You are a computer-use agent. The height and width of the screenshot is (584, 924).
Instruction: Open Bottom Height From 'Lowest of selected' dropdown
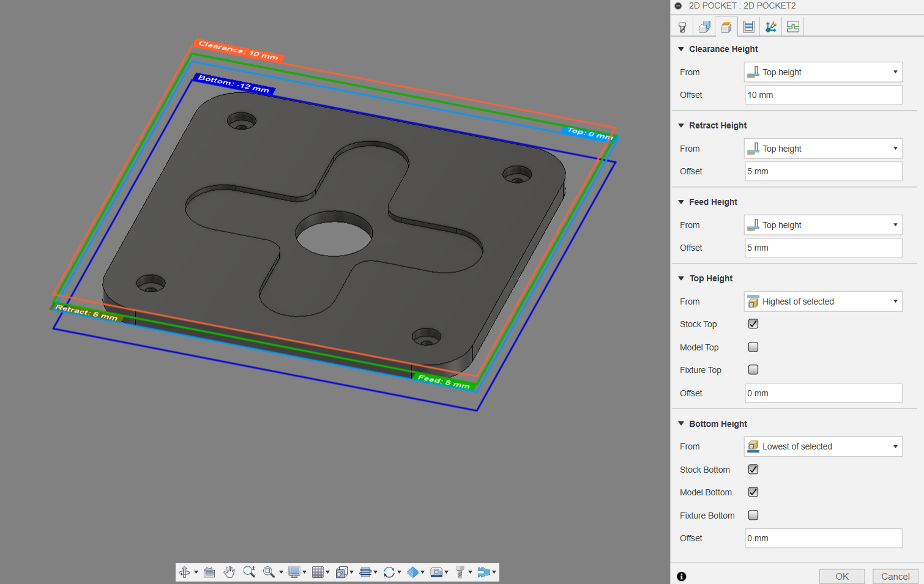pyautogui.click(x=823, y=446)
